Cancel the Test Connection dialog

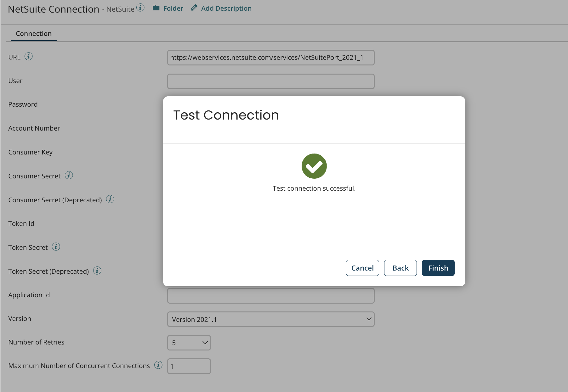coord(362,268)
